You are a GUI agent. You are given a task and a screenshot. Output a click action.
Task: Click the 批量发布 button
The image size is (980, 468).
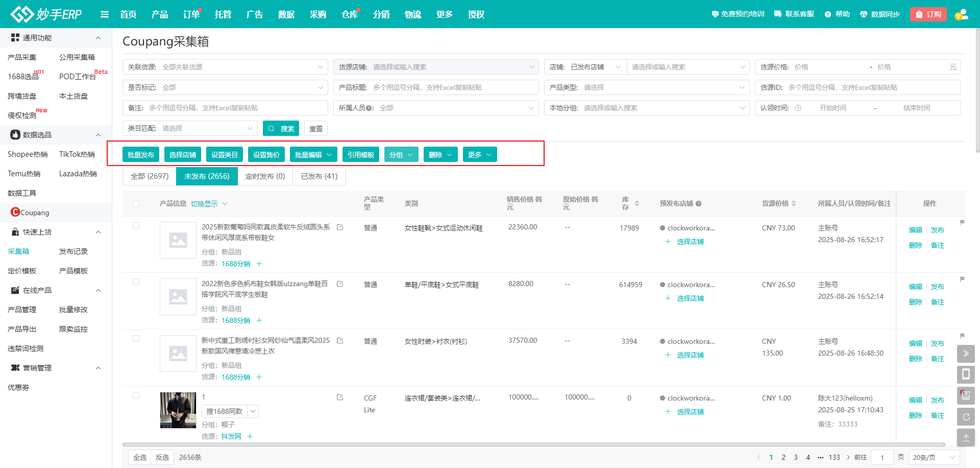(x=141, y=155)
